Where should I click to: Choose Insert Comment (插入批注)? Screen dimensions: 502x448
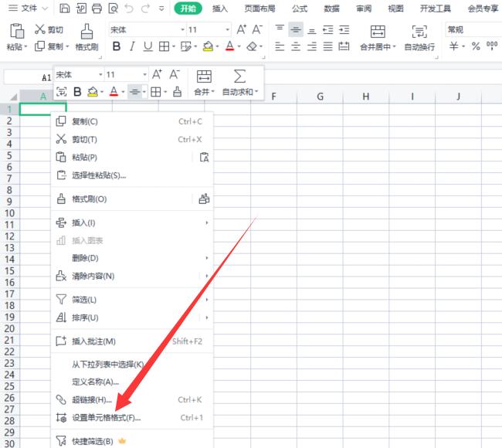tap(132, 341)
